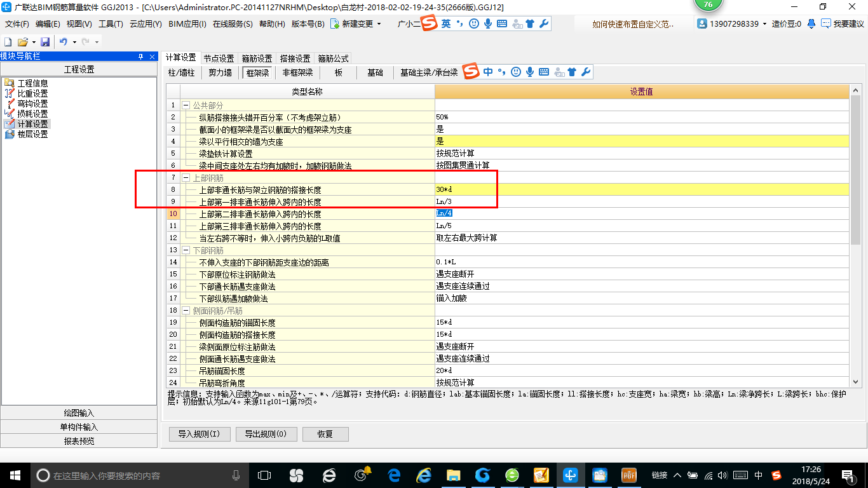Viewport: 868px width, 488px height.
Task: Open the 绘图输入 module
Action: (x=79, y=413)
